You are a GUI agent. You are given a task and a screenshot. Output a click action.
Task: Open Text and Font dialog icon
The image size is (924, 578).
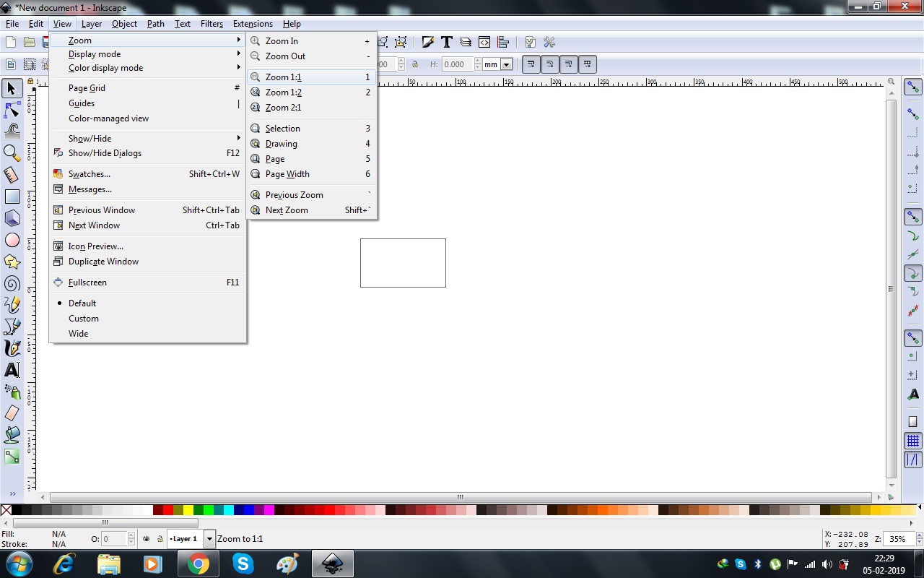pos(447,43)
